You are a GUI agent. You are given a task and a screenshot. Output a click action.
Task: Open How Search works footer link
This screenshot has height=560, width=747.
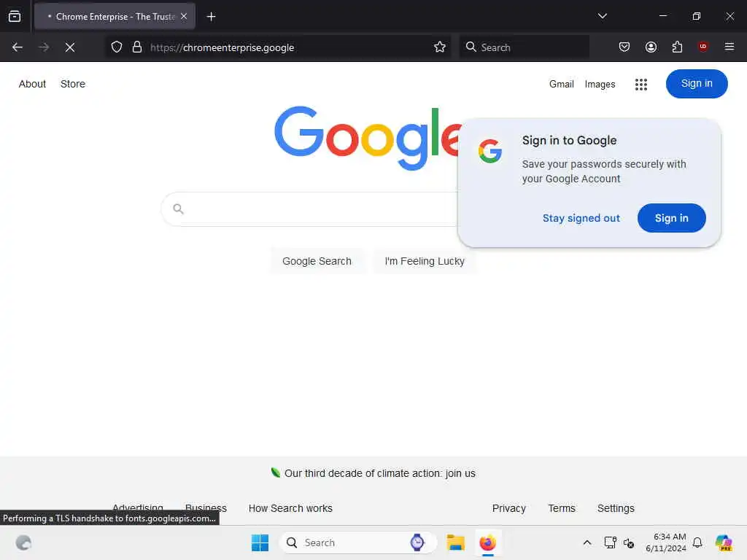290,508
